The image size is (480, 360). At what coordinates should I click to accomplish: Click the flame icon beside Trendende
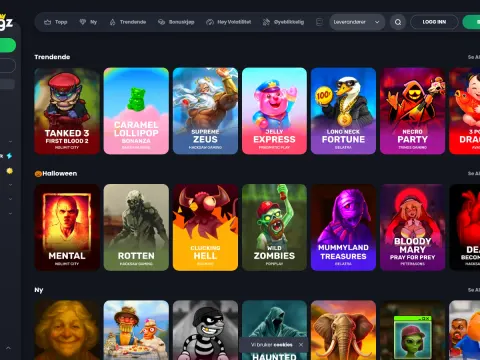113,22
